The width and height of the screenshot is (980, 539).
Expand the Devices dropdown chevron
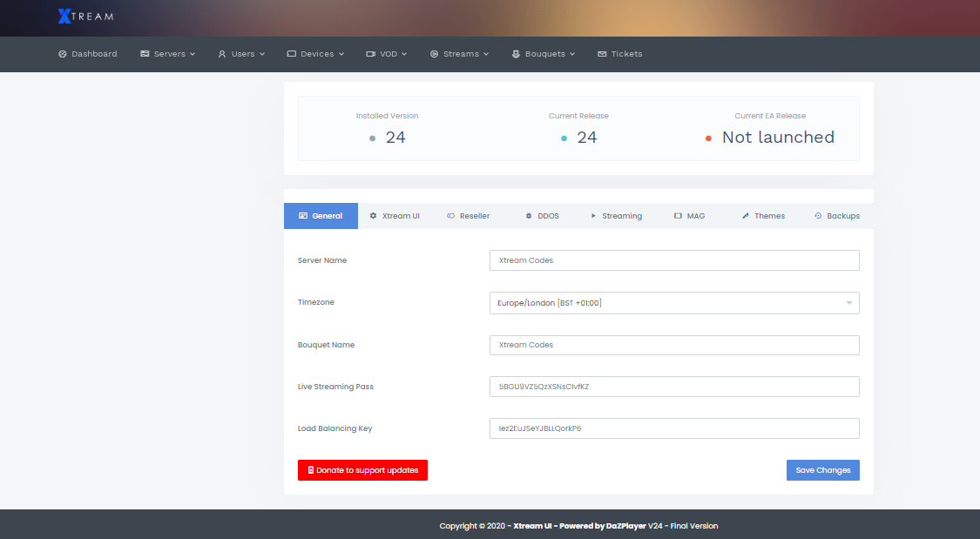[x=341, y=54]
